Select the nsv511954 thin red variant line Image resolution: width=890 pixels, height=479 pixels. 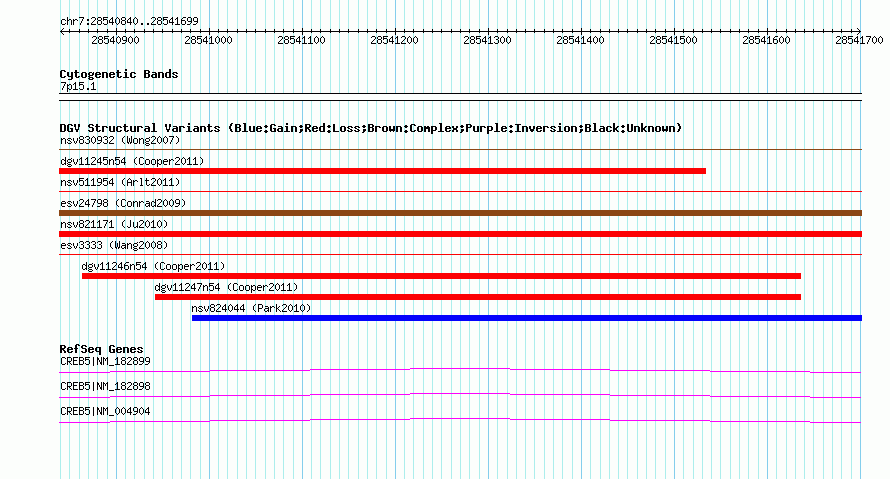coord(460,192)
